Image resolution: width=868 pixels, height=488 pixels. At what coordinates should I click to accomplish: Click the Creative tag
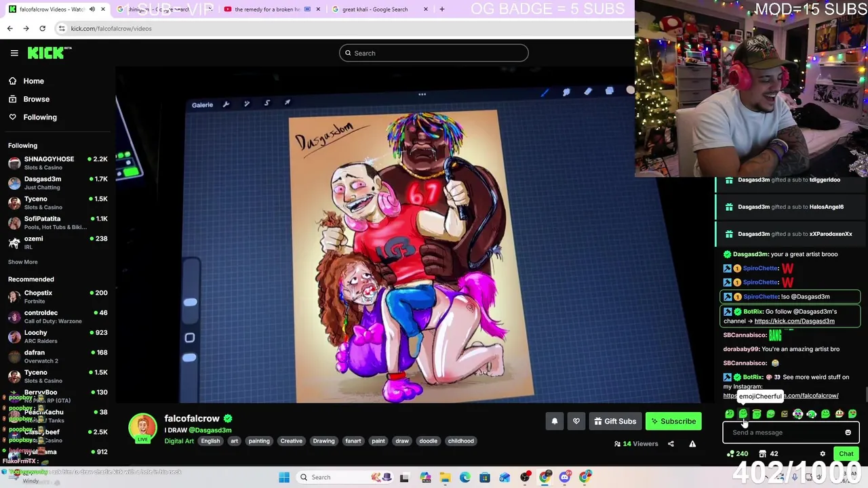tap(291, 441)
